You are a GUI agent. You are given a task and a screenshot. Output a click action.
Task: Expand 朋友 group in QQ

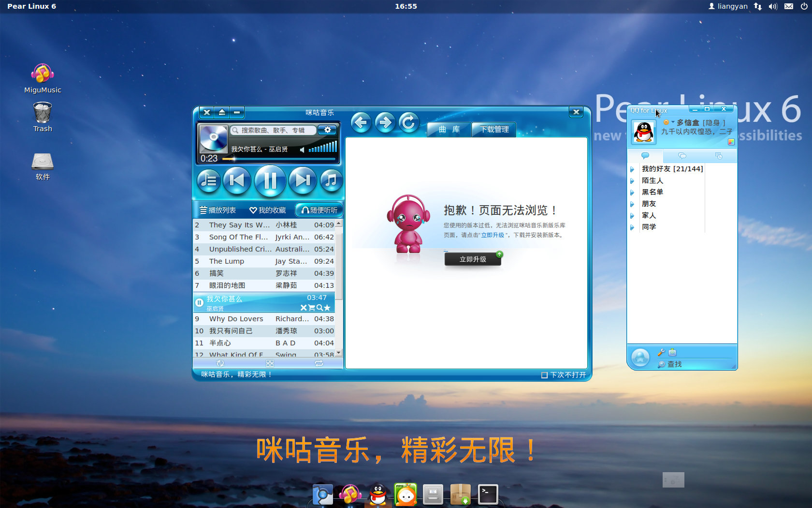click(632, 204)
